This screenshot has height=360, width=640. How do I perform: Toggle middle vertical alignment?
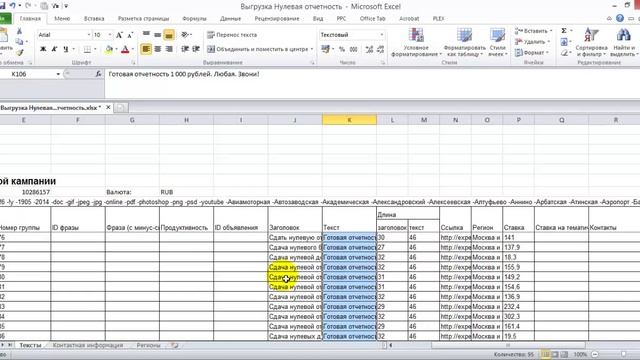[158, 35]
